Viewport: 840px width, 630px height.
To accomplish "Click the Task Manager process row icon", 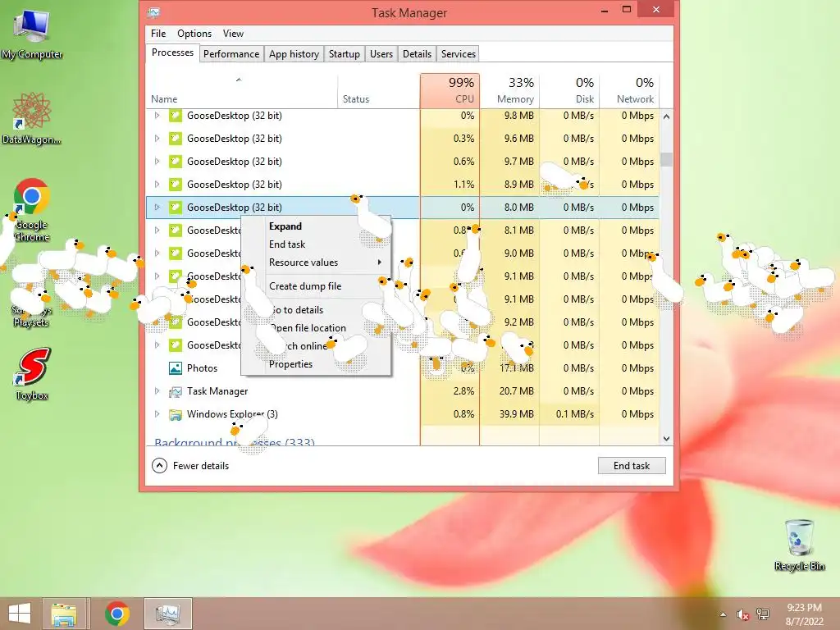I will [x=176, y=391].
